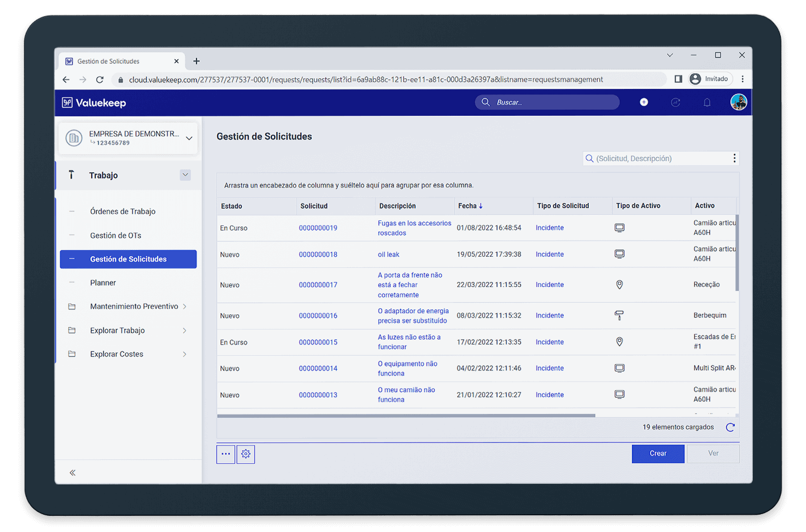Refresh the list with reload icon
The image size is (806, 532).
pyautogui.click(x=730, y=427)
